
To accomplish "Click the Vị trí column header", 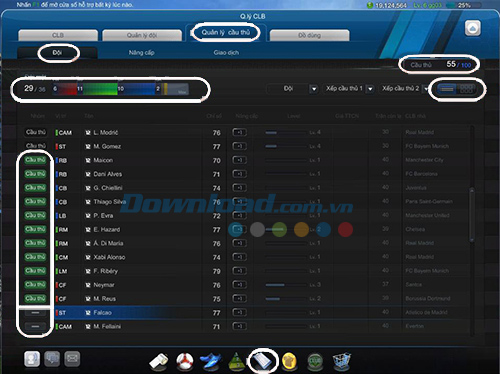I will click(x=61, y=116).
